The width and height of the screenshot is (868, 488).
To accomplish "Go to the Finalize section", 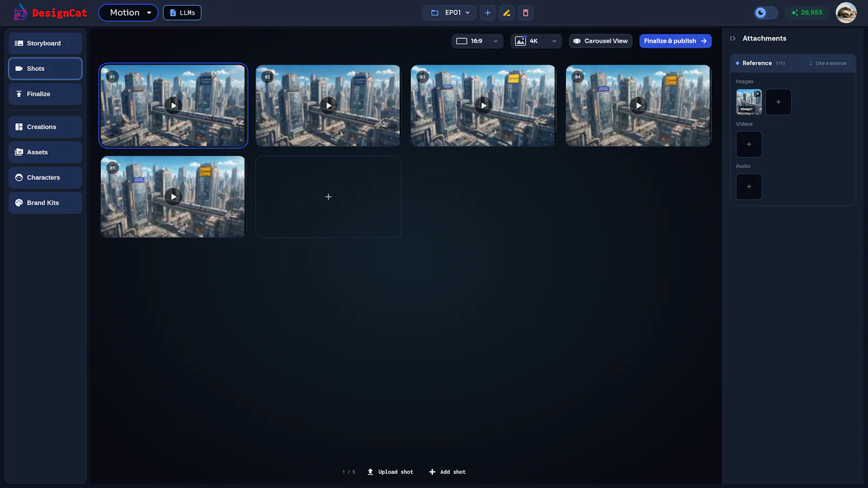I will coord(45,94).
